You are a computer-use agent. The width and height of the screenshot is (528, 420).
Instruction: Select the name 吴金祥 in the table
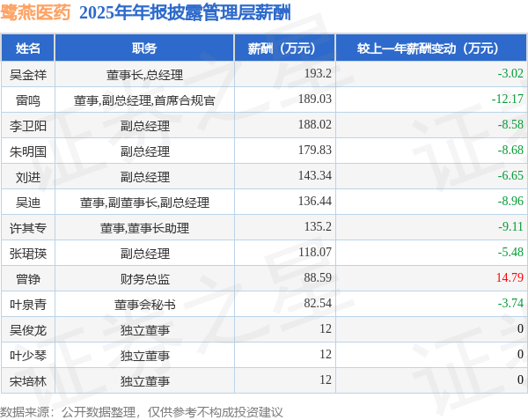(28, 75)
